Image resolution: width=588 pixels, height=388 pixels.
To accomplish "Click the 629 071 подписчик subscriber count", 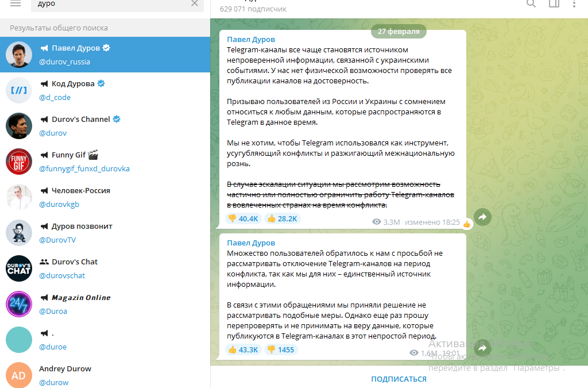I will coord(253,9).
